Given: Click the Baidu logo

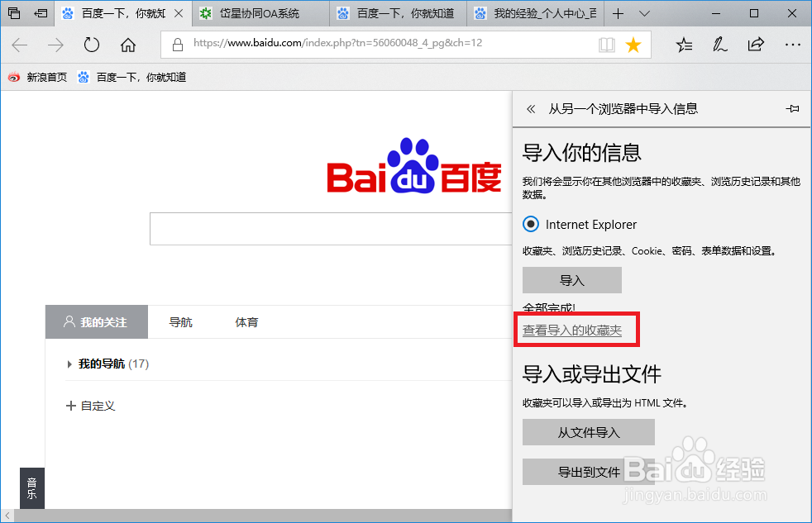Looking at the screenshot, I should pos(413,166).
